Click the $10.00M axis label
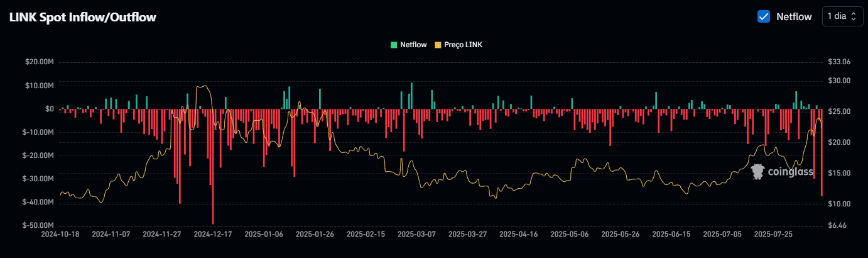 coord(39,85)
